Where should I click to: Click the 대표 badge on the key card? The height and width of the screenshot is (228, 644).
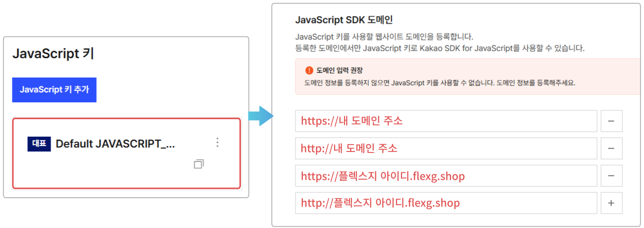(x=39, y=144)
